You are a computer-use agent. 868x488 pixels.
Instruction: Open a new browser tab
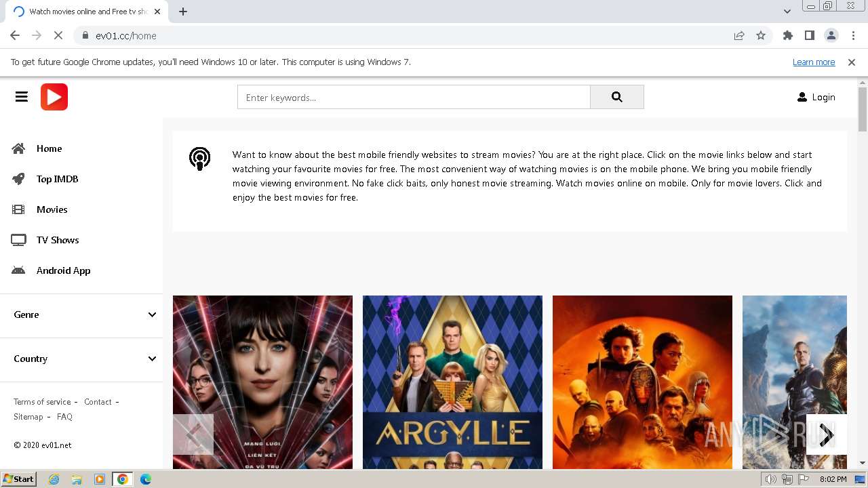(183, 12)
